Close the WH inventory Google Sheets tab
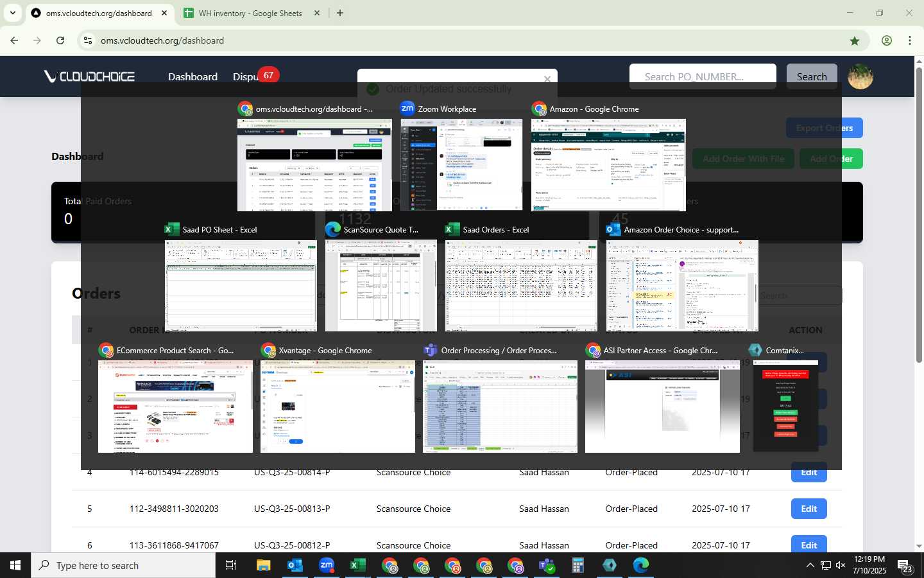The width and height of the screenshot is (924, 578). coord(316,13)
